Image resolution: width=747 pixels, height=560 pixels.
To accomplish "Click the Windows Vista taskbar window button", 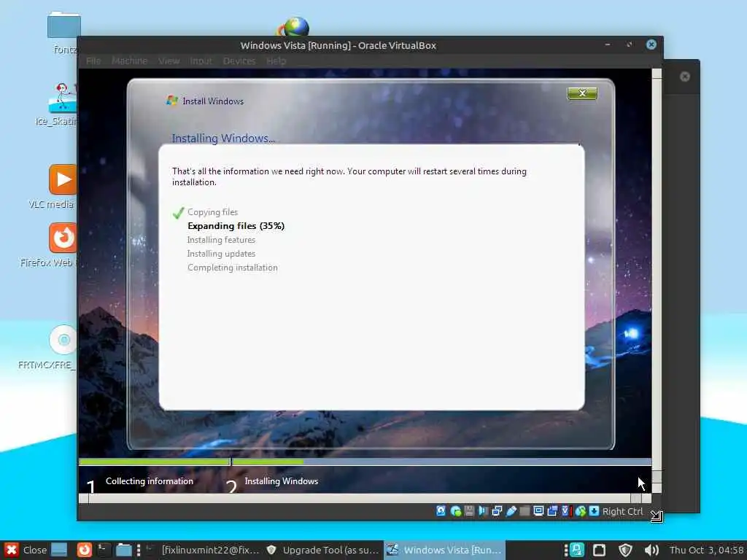I will pyautogui.click(x=444, y=550).
